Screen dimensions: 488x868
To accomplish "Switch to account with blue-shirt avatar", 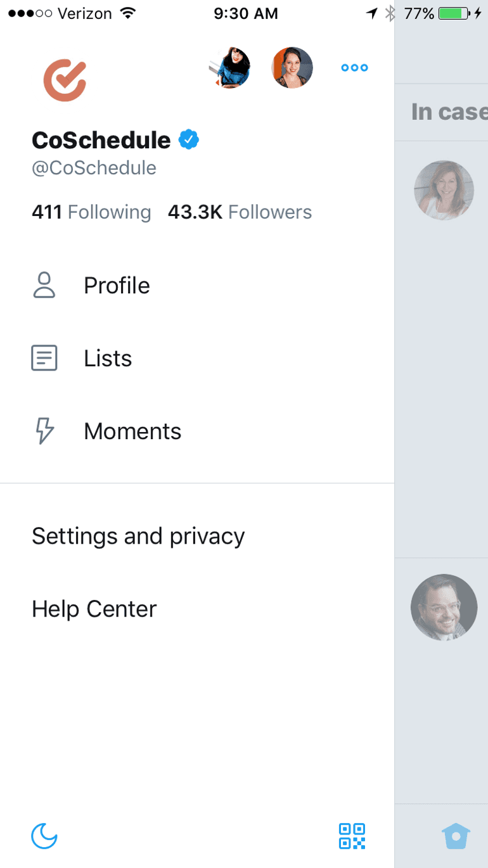I will tap(229, 68).
